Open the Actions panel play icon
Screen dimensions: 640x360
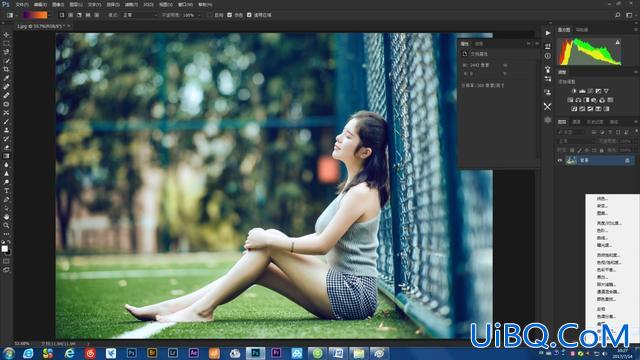pyautogui.click(x=548, y=33)
